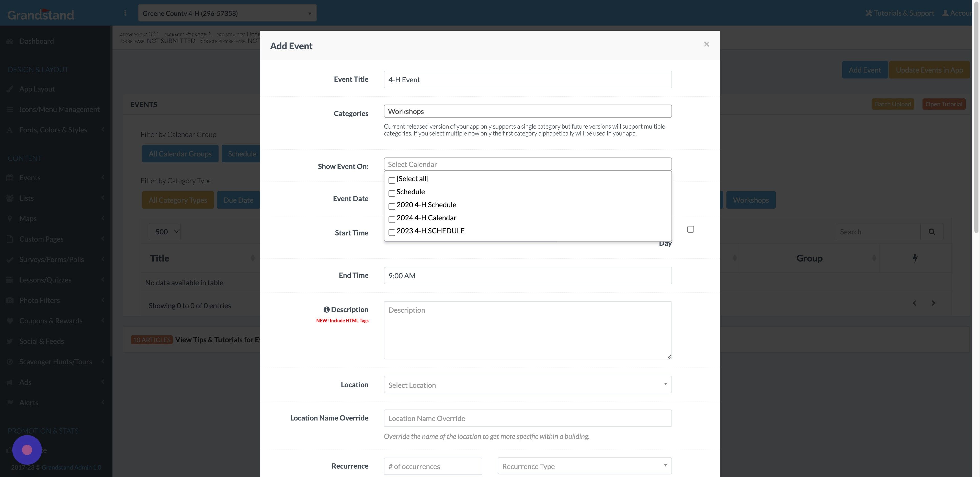
Task: Click the search magnifier button in events table
Action: [x=932, y=232]
